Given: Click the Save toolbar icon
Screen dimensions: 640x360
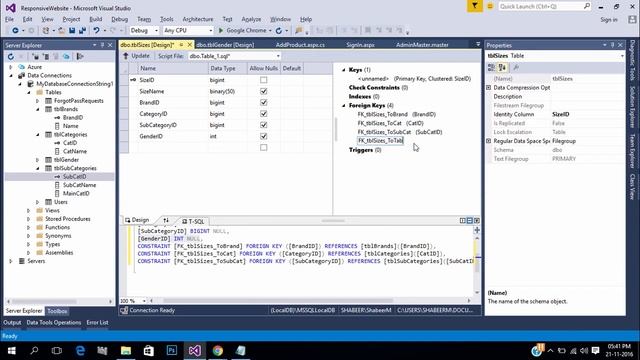Looking at the screenshot, I should [x=72, y=31].
